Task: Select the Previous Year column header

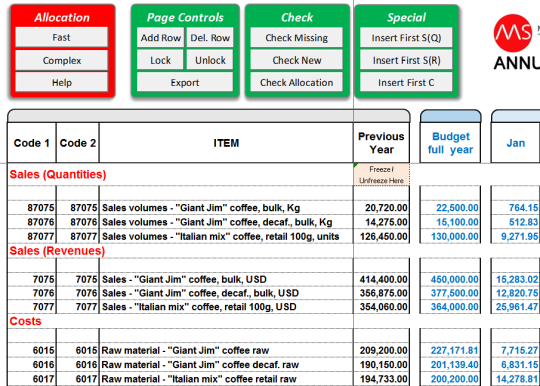Action: pos(381,143)
